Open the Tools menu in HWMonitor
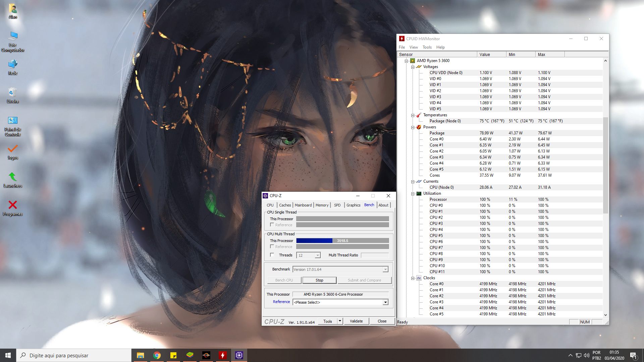The image size is (644, 362). [x=427, y=47]
